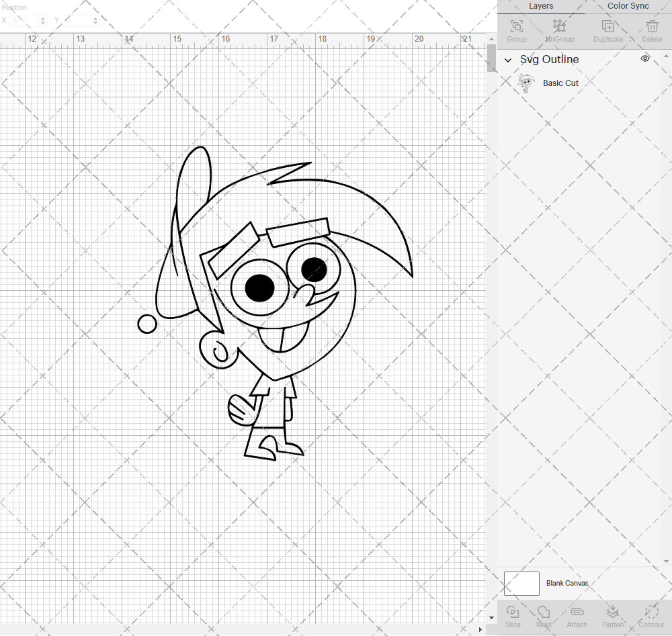Image resolution: width=672 pixels, height=636 pixels.
Task: Duplicate the selected layer
Action: 607,27
